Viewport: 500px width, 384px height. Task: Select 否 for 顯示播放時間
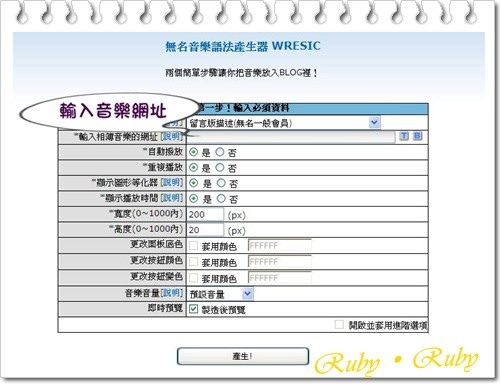[221, 198]
